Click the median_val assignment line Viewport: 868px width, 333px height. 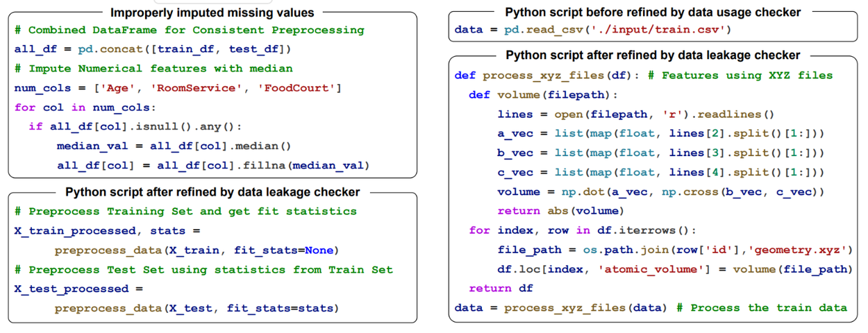point(174,146)
